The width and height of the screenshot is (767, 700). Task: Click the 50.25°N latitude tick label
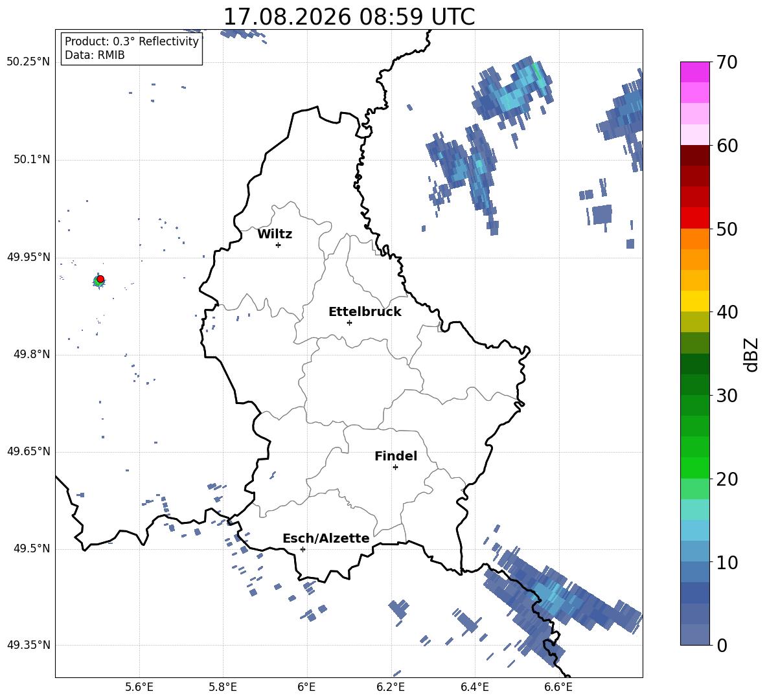[x=29, y=62]
